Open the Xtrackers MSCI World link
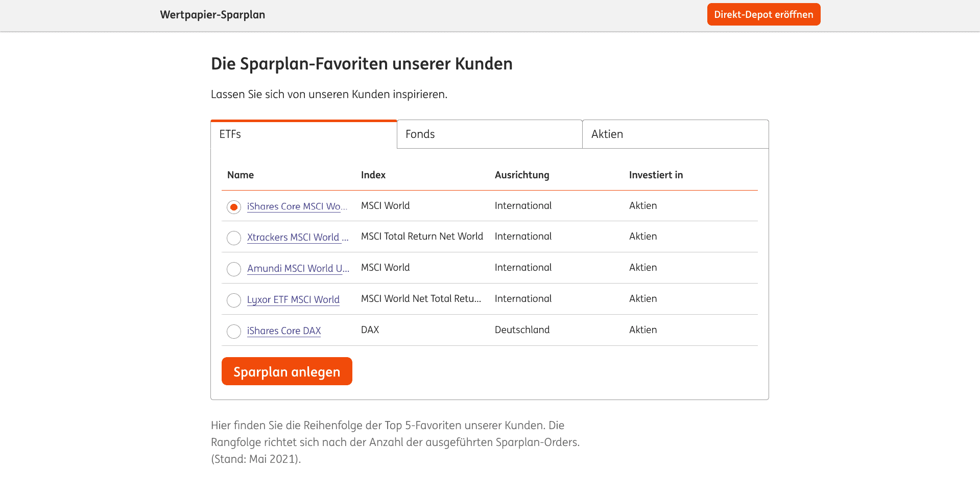 [x=298, y=238]
